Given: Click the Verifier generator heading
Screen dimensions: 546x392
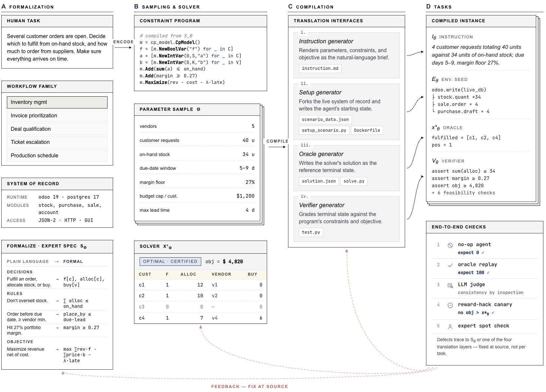Looking at the screenshot, I should point(322,205).
